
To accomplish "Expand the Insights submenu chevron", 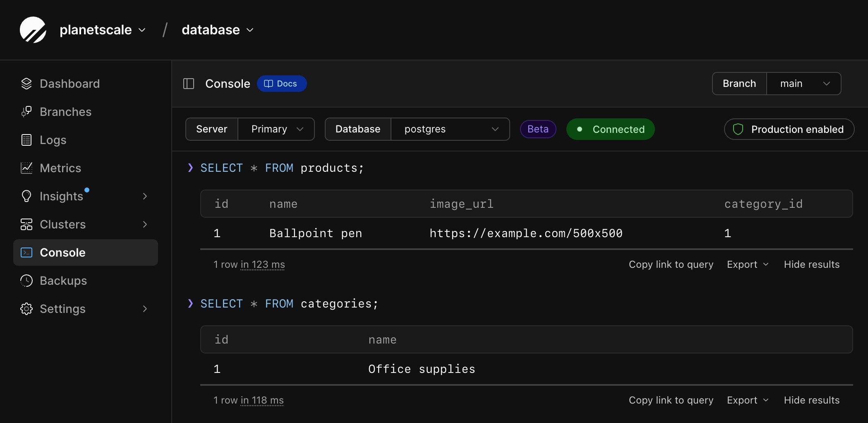I will tap(145, 196).
